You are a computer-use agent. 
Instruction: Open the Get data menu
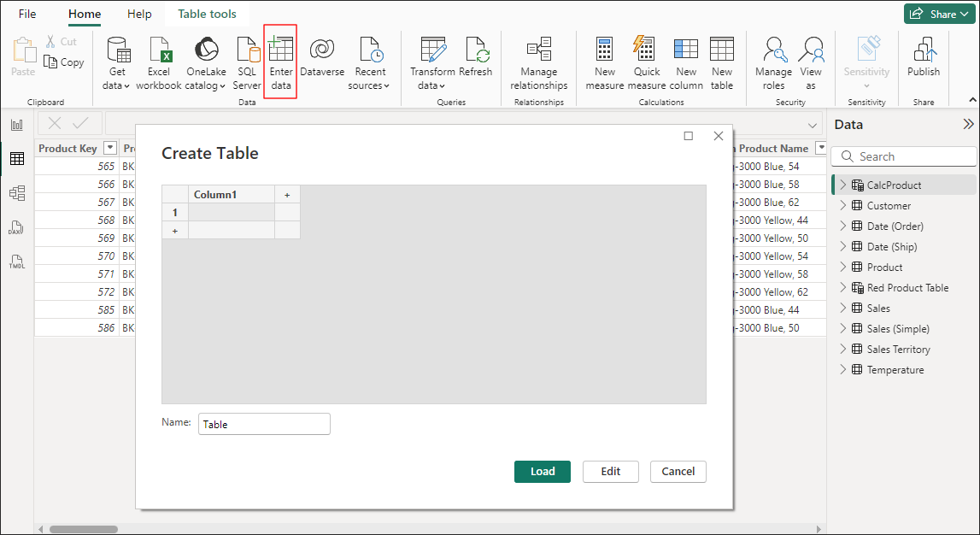[117, 62]
